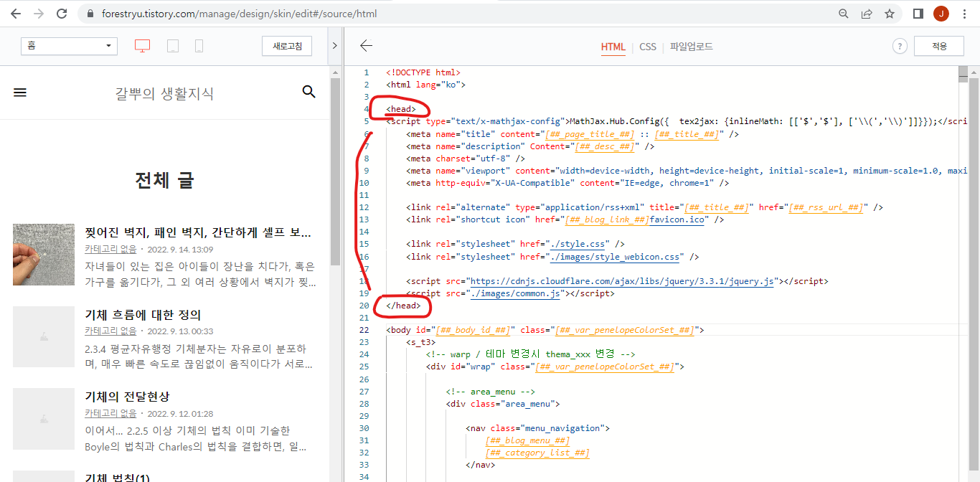The height and width of the screenshot is (482, 980).
Task: Click placeholder thumbnail of 기체의 전달현상
Action: pos(44,419)
